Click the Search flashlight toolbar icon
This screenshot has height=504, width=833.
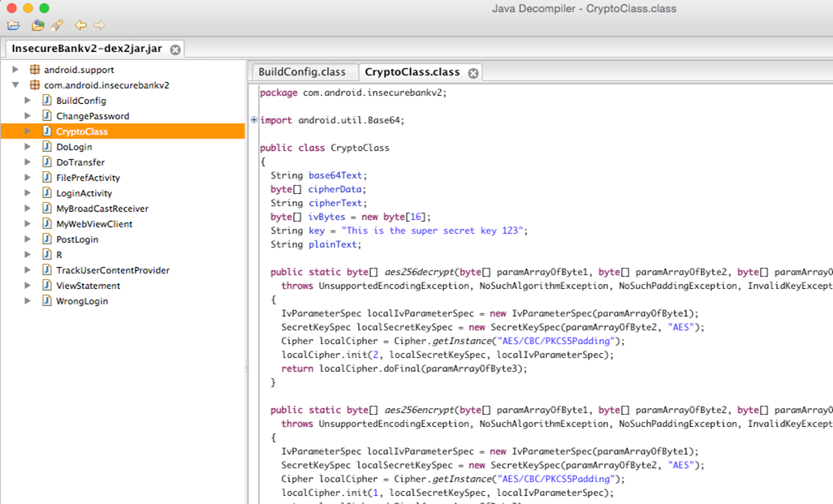click(x=56, y=25)
